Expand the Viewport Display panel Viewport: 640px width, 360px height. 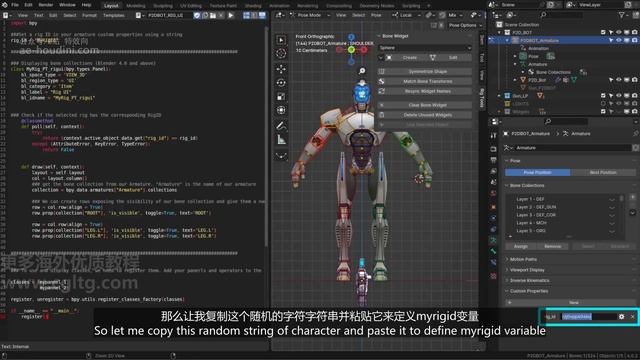(527, 270)
